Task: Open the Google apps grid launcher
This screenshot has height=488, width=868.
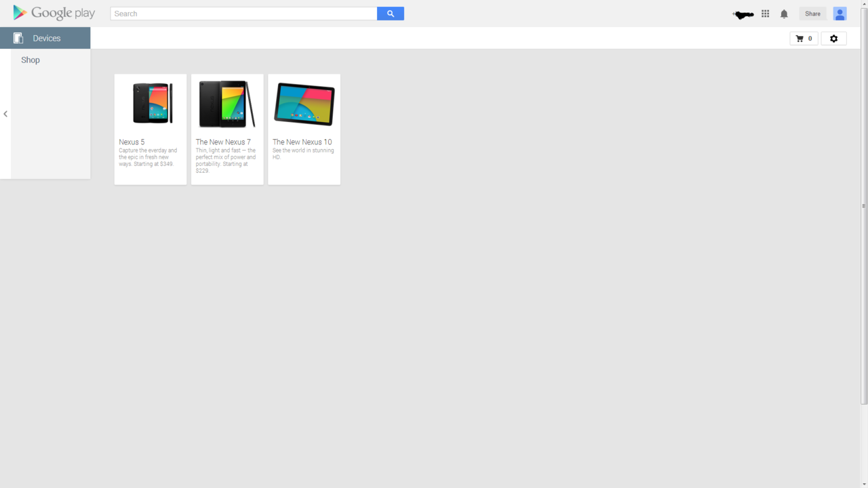Action: [x=765, y=14]
